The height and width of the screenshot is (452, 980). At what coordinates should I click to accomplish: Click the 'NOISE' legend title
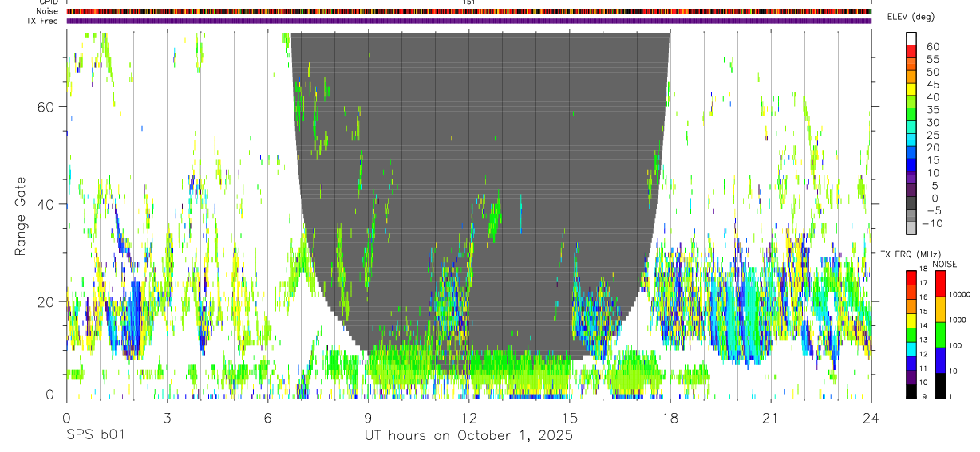coord(946,264)
